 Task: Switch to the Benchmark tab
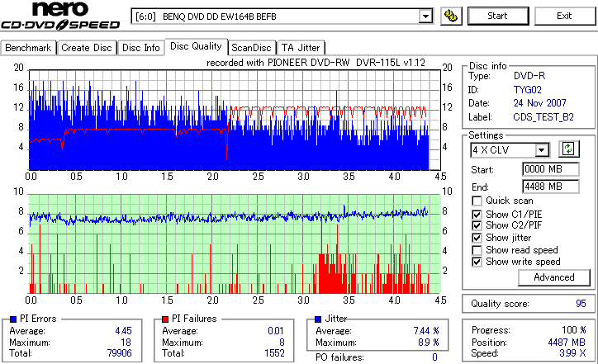click(x=28, y=48)
